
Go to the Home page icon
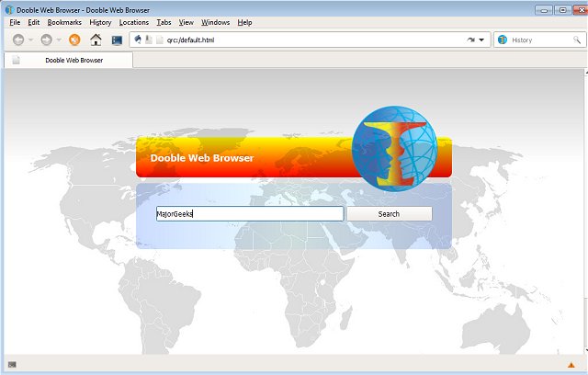96,40
